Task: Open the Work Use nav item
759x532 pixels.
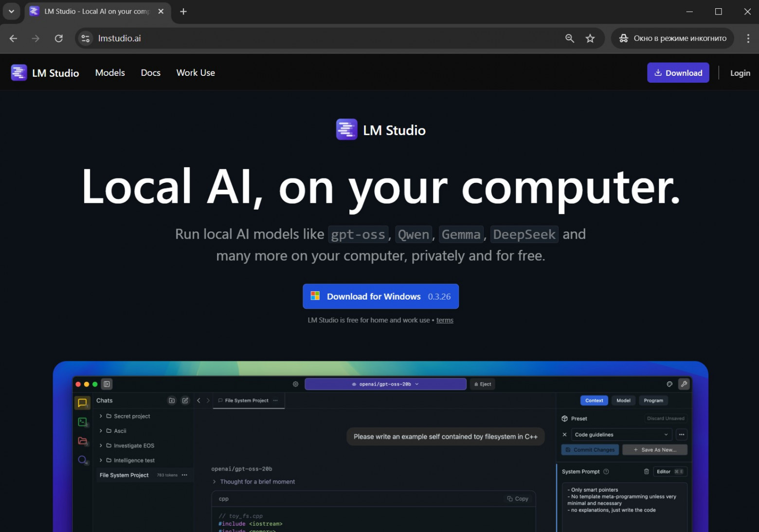Action: click(196, 73)
